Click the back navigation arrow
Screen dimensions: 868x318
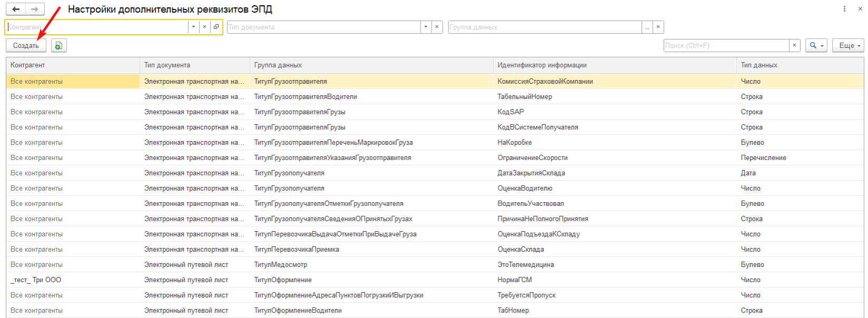point(16,9)
